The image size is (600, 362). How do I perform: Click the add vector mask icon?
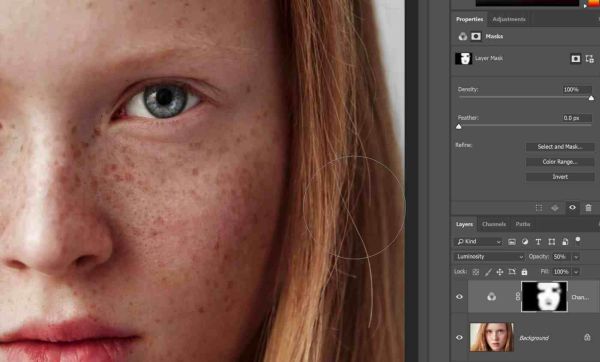(589, 59)
